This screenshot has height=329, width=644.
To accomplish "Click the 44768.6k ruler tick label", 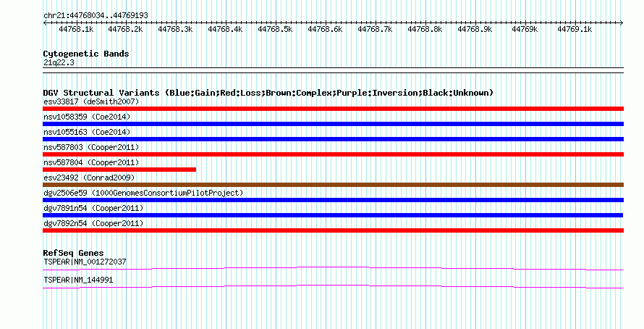I will (x=325, y=29).
